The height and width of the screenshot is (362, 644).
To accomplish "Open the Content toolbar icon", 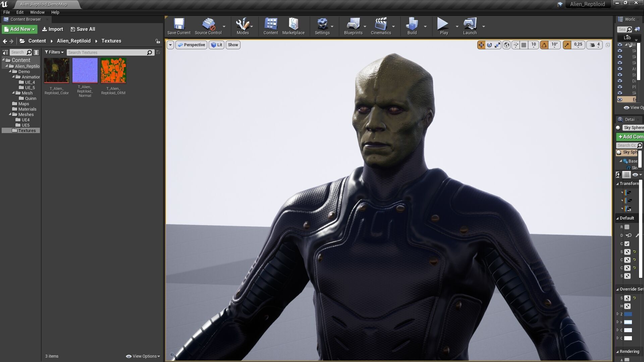I will pos(271,26).
